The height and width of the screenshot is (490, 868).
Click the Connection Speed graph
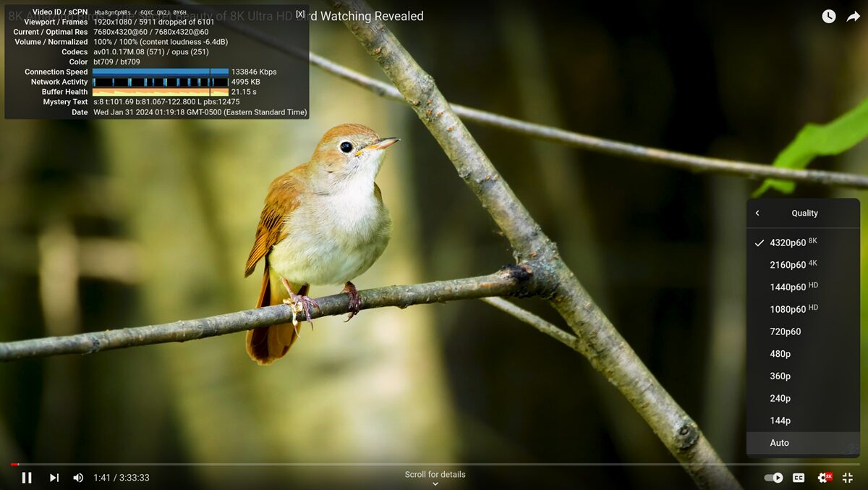tap(161, 72)
